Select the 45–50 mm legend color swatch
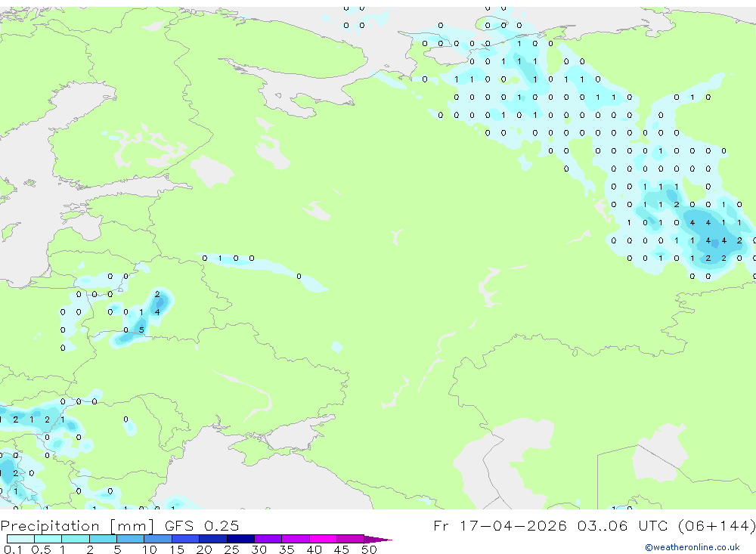Screen dimensions: 756x554 point(351,539)
